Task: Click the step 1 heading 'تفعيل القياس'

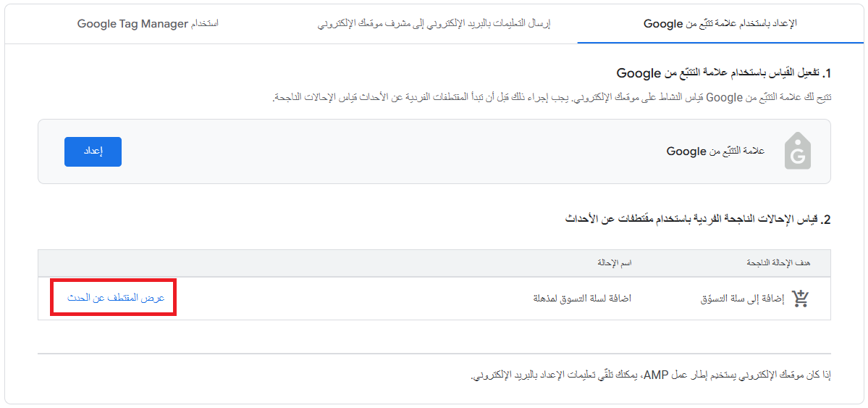Action: [724, 73]
